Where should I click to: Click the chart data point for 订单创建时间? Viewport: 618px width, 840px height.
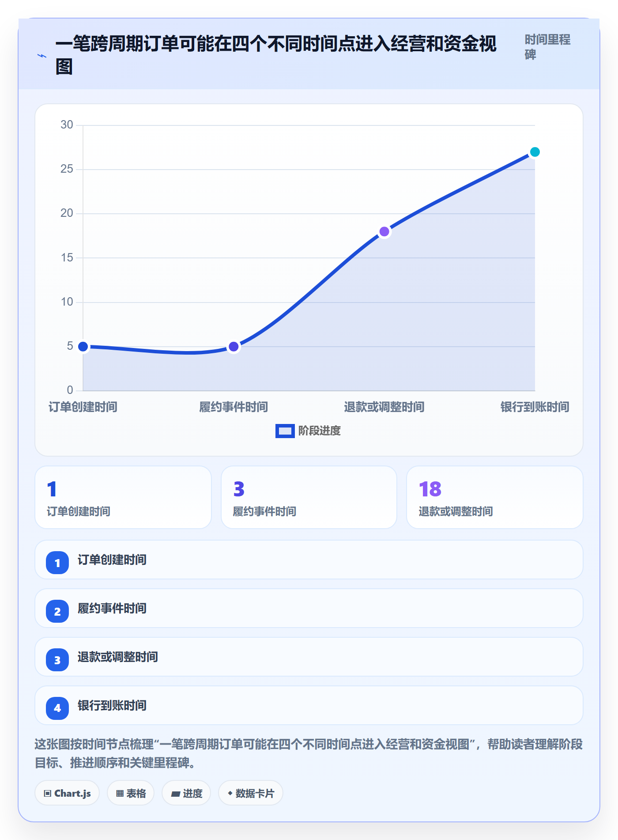point(83,347)
